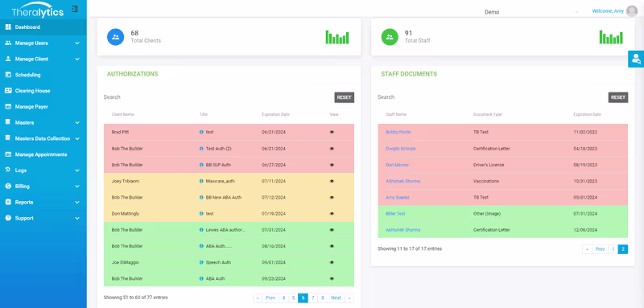Viewport: 644px width, 308px height.
Task: Go to authorizations page 5
Action: (293, 298)
